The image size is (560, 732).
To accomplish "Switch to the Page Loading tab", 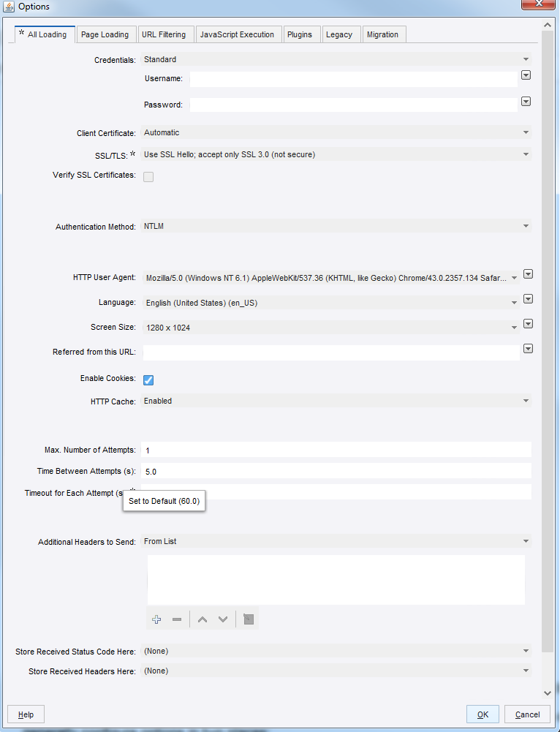I will 105,34.
